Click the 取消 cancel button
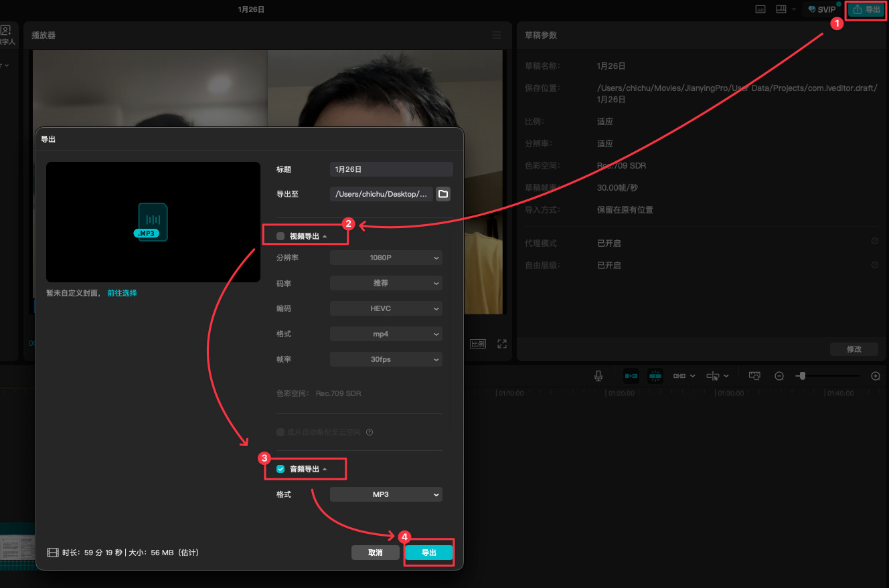The height and width of the screenshot is (588, 889). (375, 553)
